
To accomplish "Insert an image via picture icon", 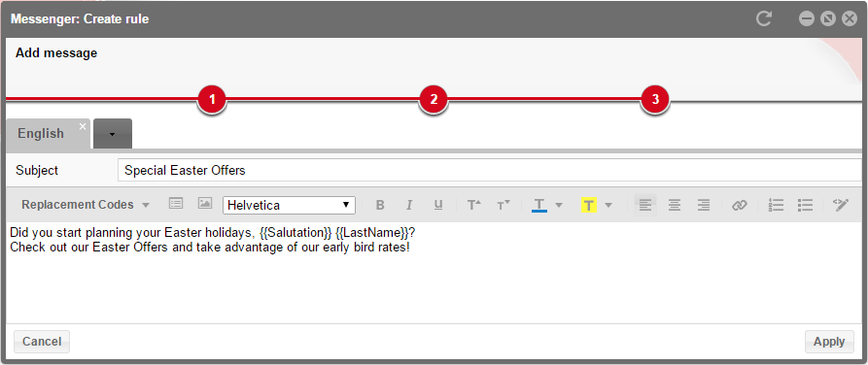I will click(205, 204).
